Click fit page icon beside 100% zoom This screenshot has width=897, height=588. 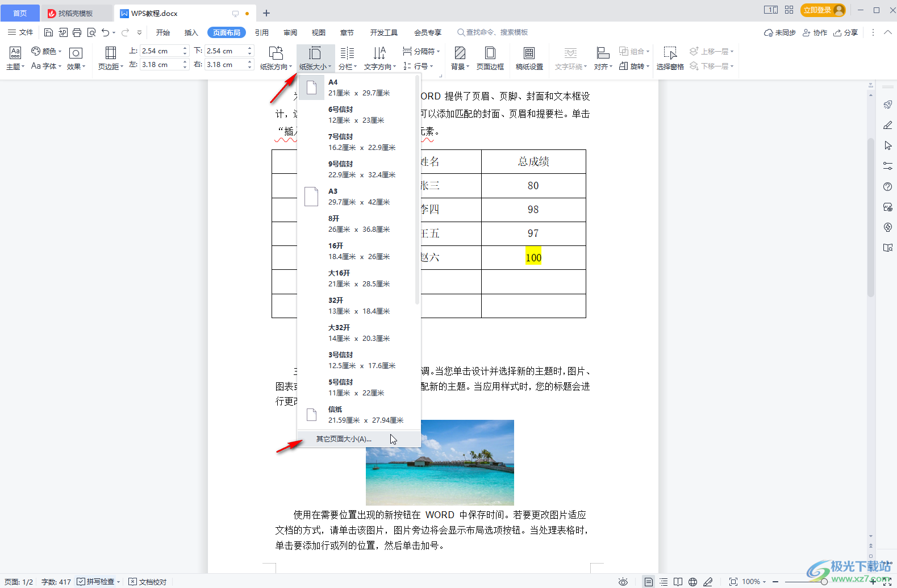coord(733,582)
